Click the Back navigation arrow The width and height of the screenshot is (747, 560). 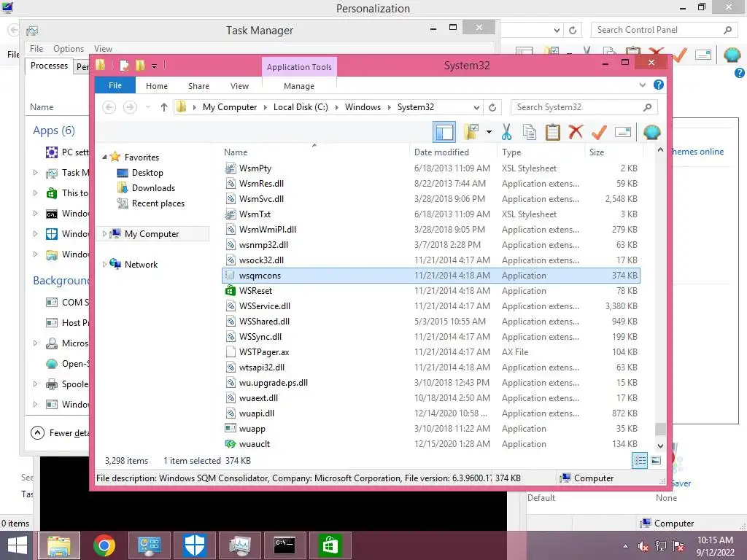(109, 107)
